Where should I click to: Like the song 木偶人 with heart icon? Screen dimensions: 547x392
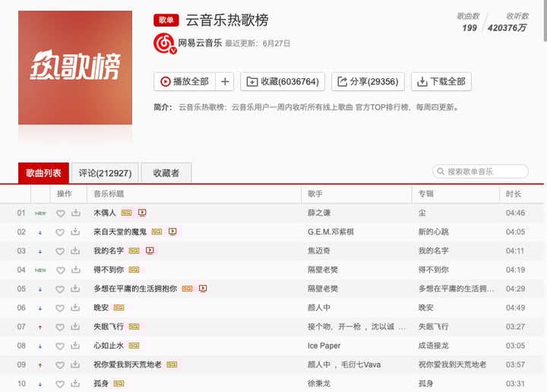coord(60,213)
